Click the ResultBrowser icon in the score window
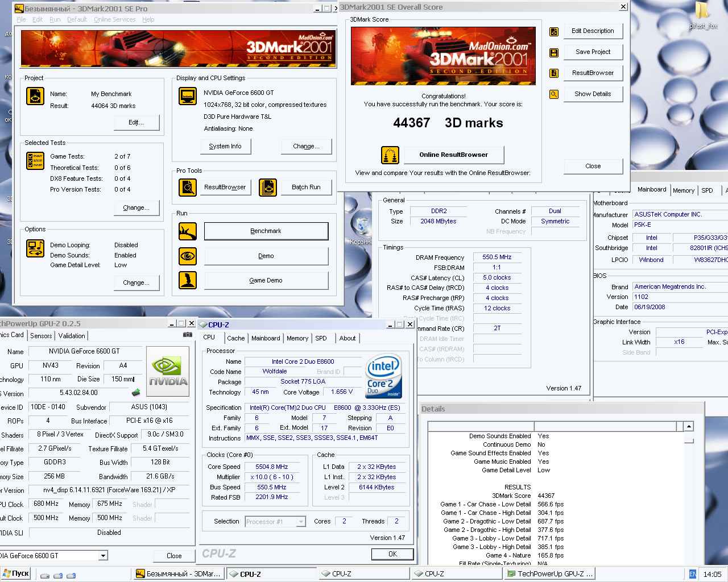 point(554,73)
